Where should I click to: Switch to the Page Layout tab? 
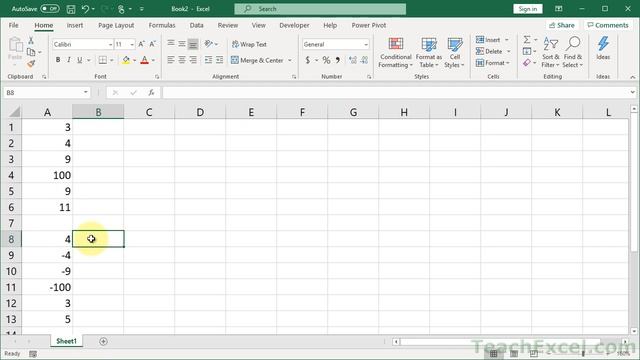116,25
